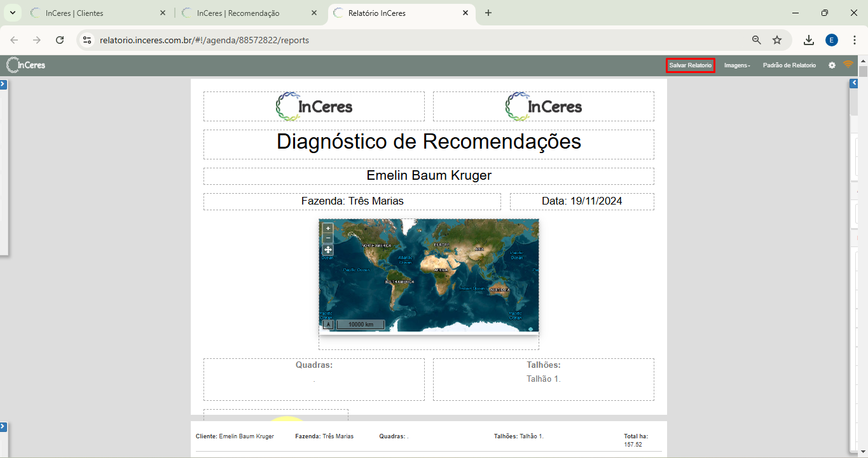
Task: Click the page vertical scrollbar thumb
Action: click(863, 71)
